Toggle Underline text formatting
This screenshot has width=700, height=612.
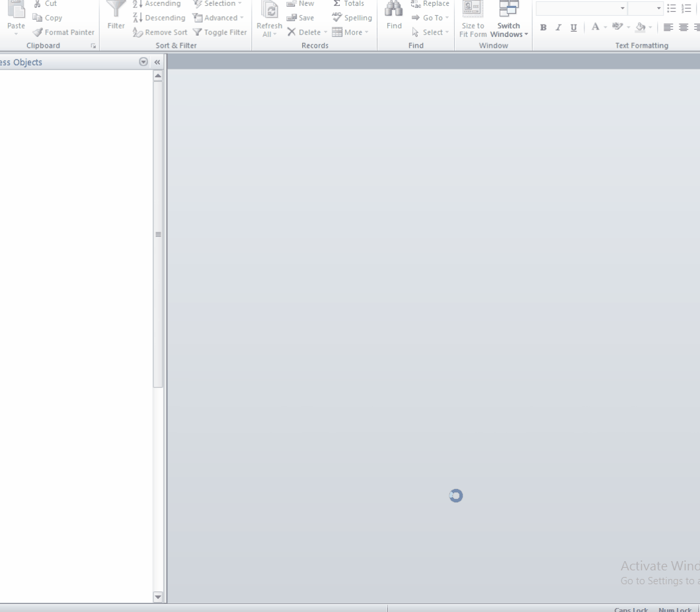(x=572, y=27)
